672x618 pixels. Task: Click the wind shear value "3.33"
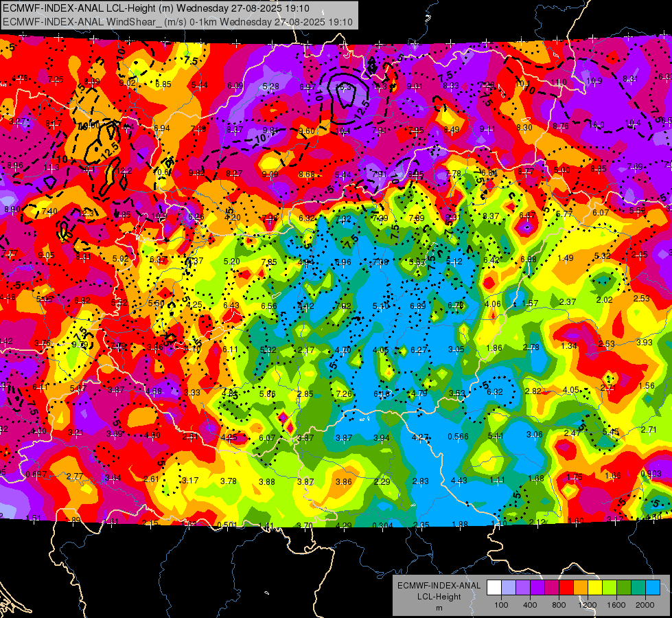pos(192,392)
